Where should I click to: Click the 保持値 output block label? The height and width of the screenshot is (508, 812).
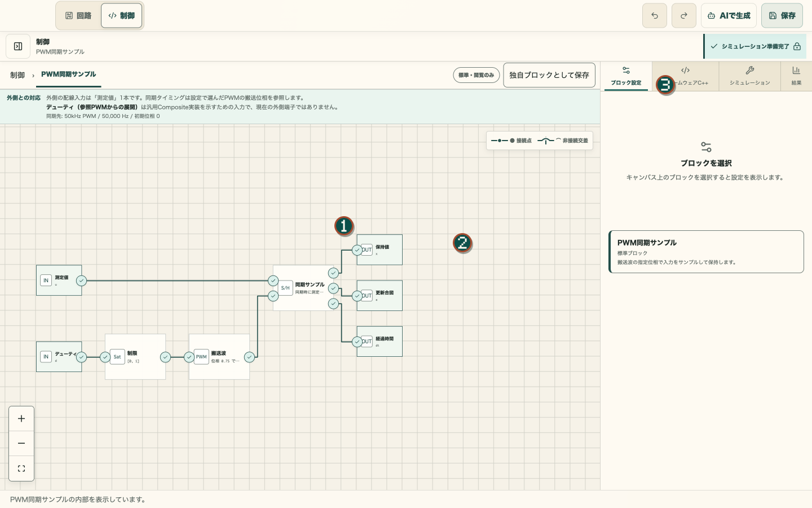(x=382, y=247)
